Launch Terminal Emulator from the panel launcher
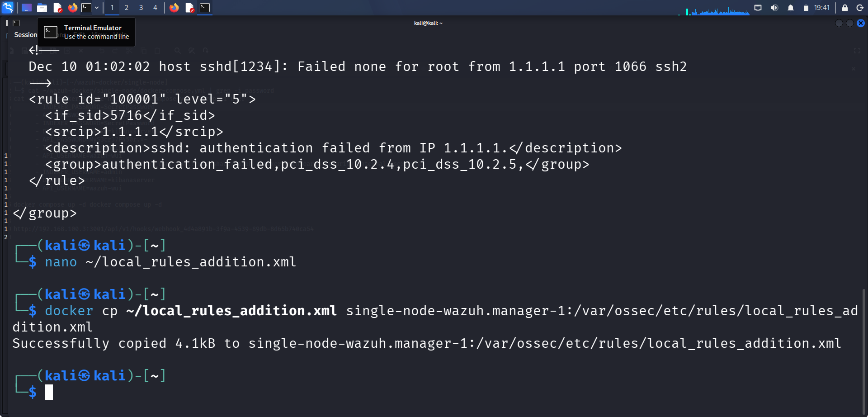This screenshot has width=868, height=417. click(86, 8)
